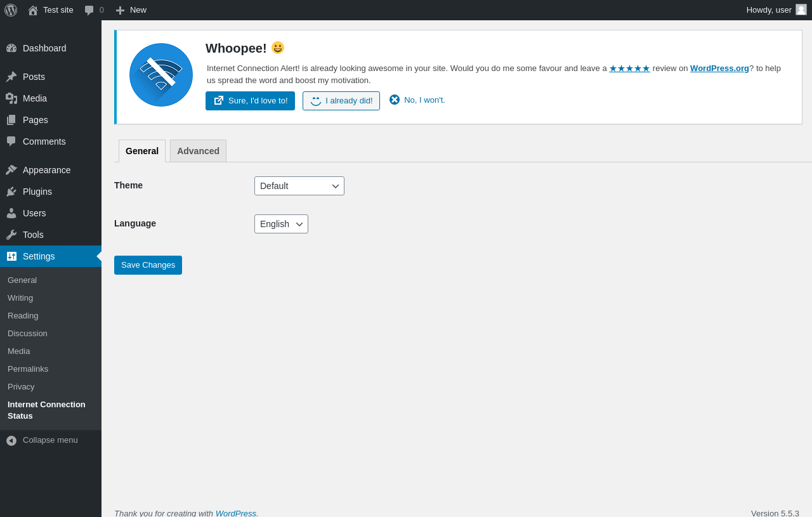Open the comments bubble in admin bar
Image resolution: width=812 pixels, height=517 pixels.
[89, 10]
